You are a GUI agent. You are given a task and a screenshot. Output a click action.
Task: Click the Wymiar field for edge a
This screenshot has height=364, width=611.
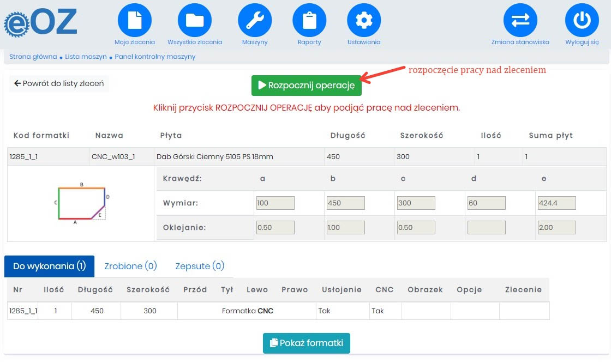tap(275, 203)
